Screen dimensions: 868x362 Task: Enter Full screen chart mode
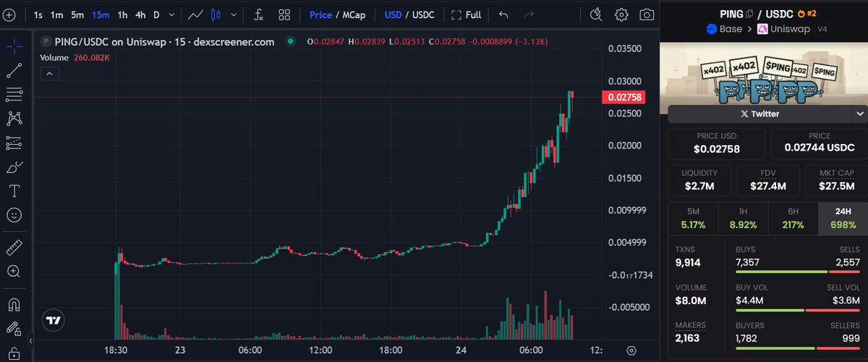[466, 14]
